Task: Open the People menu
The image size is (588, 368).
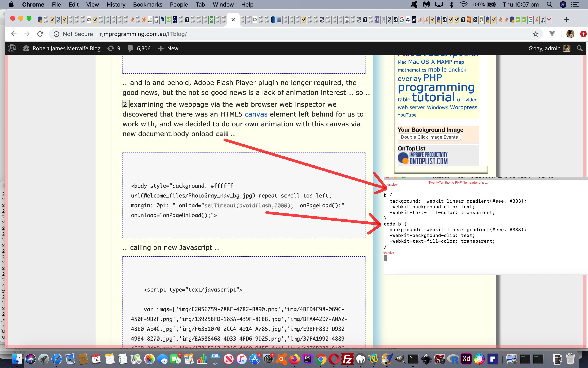Action: pyautogui.click(x=179, y=5)
